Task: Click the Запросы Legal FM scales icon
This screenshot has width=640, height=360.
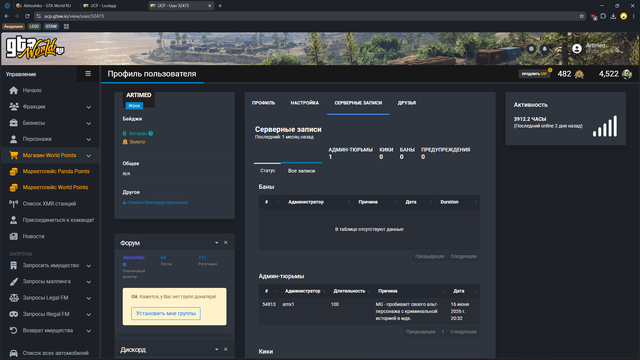Action: [x=13, y=298]
